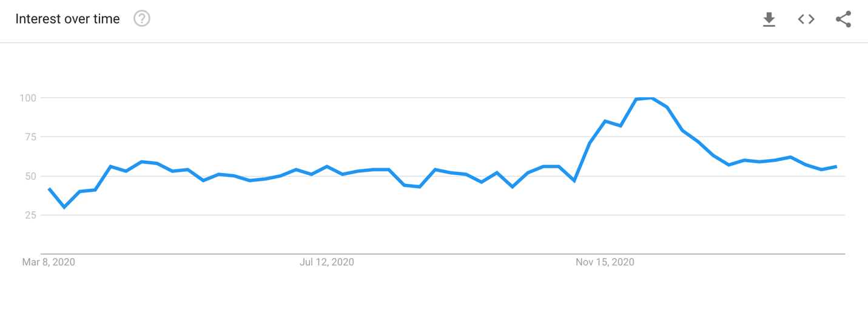
Task: Click the "Interest over time" title
Action: 67,19
